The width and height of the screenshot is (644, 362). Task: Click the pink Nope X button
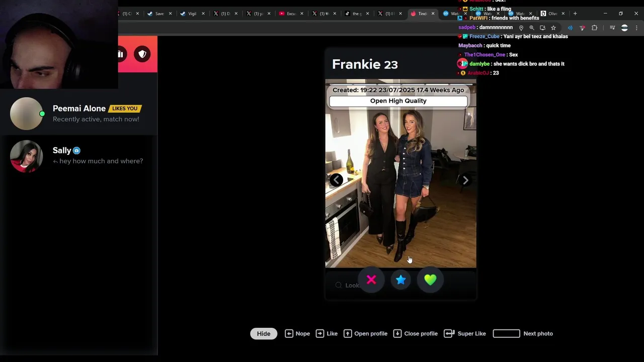click(x=371, y=280)
